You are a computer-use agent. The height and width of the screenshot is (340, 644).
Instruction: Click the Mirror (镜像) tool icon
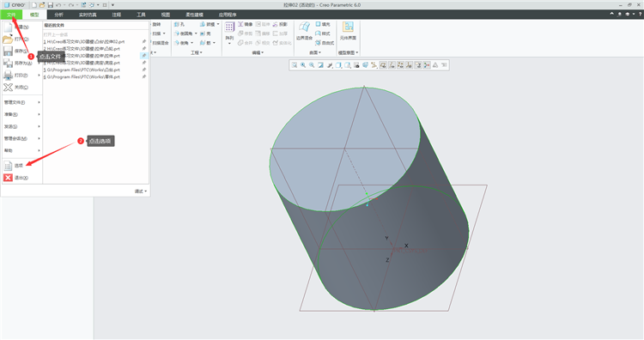(240, 24)
